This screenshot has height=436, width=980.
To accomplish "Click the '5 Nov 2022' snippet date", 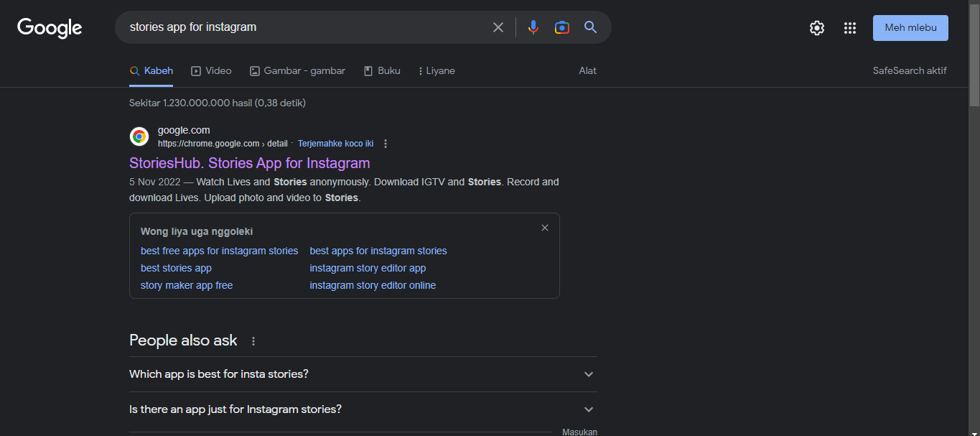I will tap(155, 182).
